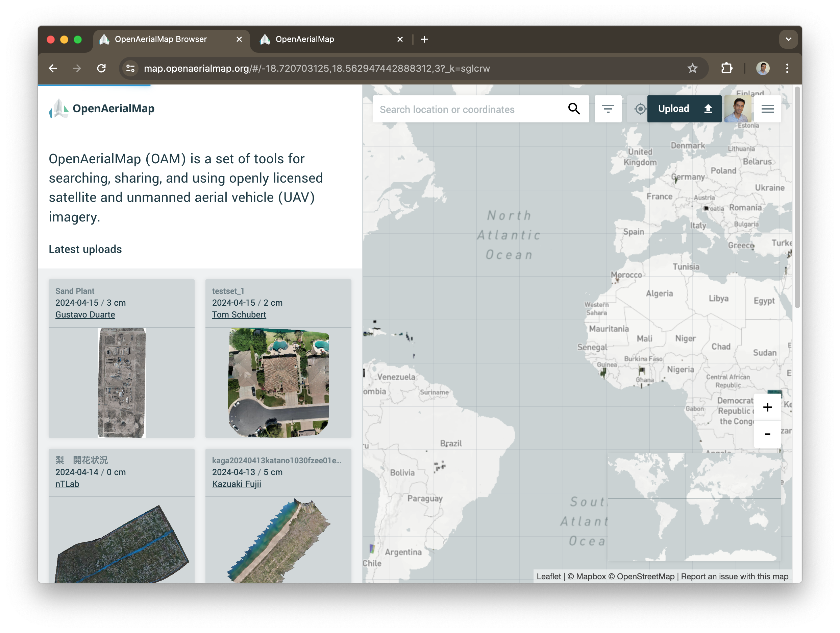Screen dimensions: 840x633
Task: Expand the tab search dropdown
Action: [788, 39]
